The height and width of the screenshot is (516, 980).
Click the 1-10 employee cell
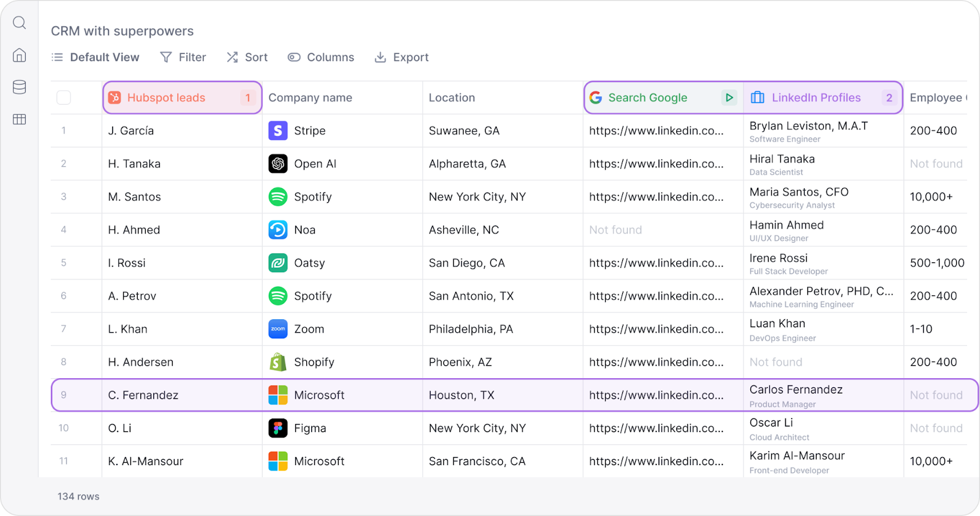pyautogui.click(x=937, y=329)
